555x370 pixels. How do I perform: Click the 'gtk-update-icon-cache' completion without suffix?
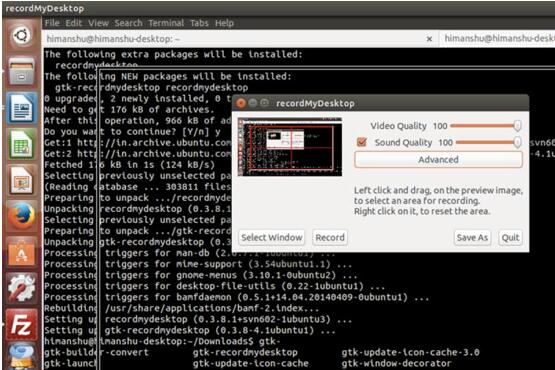coord(251,364)
